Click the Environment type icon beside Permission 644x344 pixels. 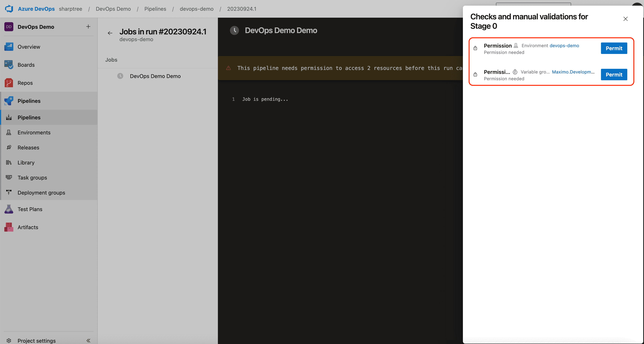pyautogui.click(x=516, y=45)
